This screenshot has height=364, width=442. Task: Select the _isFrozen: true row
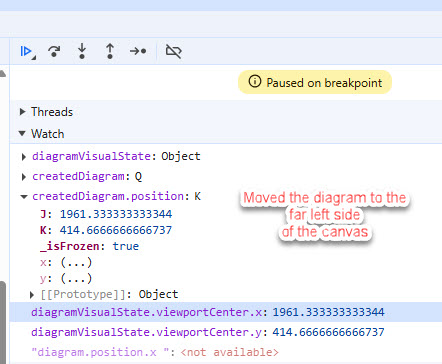[x=89, y=246]
